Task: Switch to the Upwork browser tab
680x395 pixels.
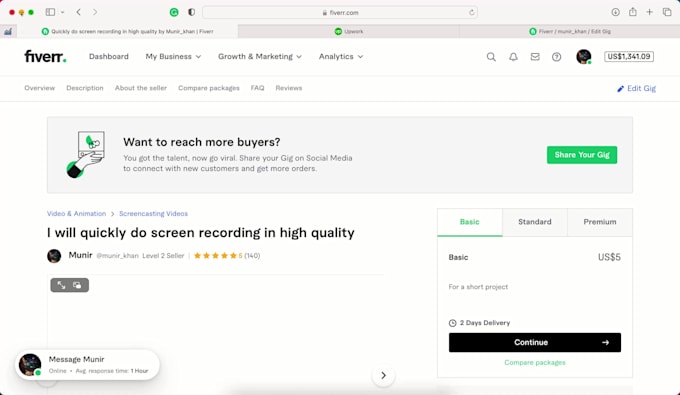Action: (x=349, y=31)
